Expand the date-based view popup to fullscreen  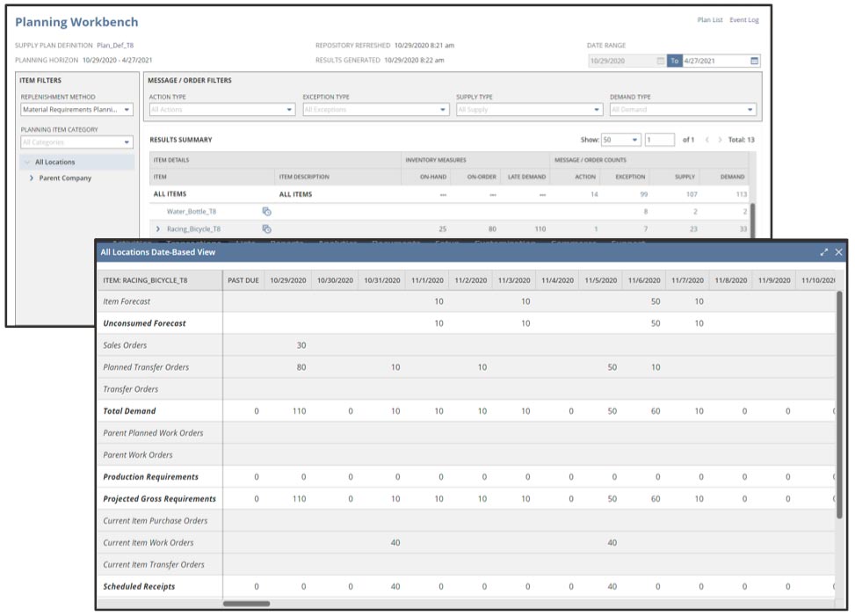pos(824,252)
